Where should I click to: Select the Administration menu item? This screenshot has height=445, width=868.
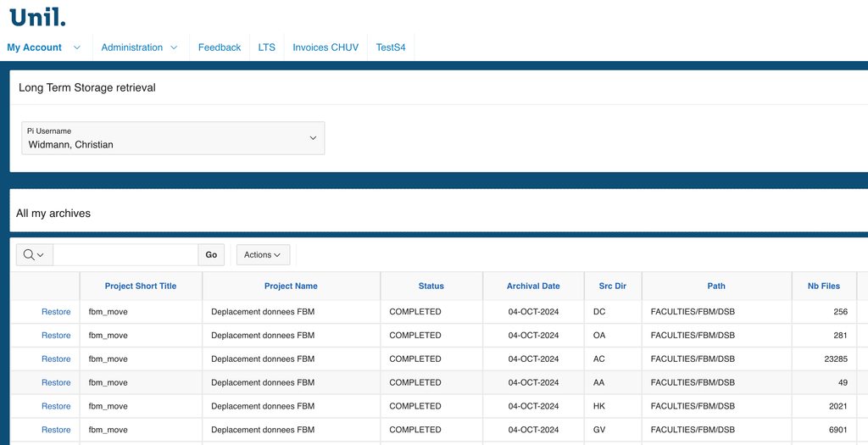[x=131, y=47]
